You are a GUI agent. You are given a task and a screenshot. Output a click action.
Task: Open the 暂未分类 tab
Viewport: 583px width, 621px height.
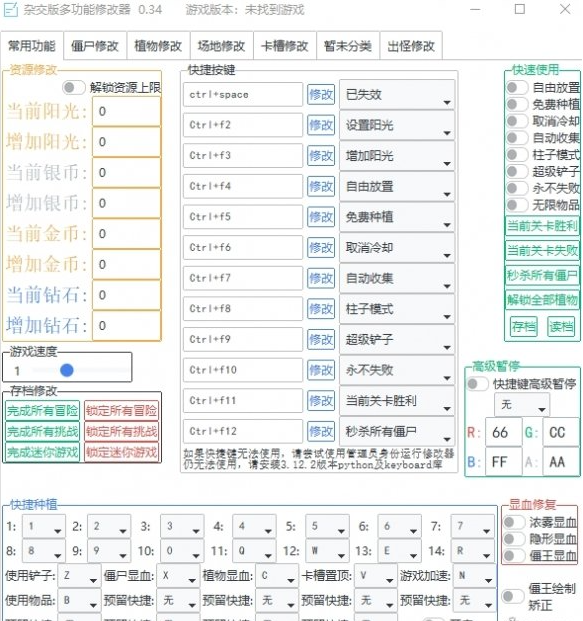pyautogui.click(x=348, y=46)
